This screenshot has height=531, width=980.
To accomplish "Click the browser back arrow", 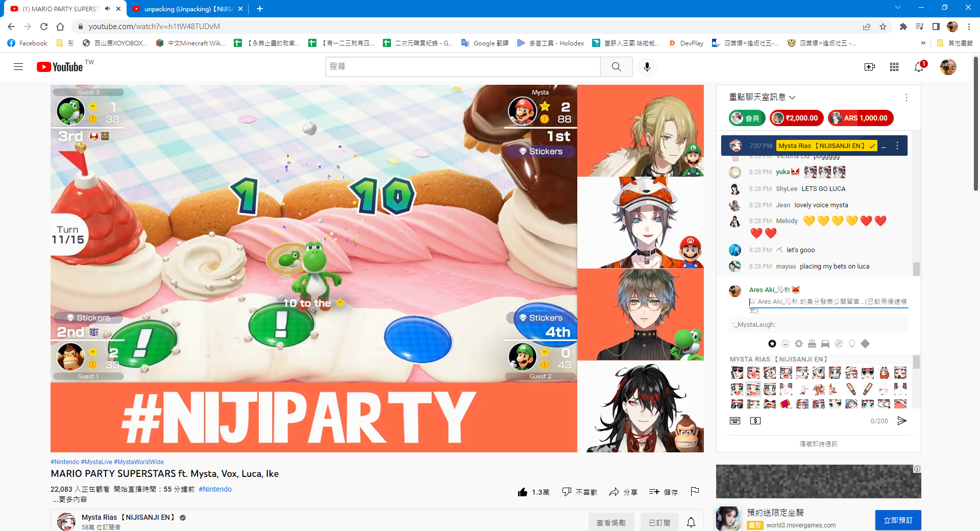I will click(x=11, y=27).
